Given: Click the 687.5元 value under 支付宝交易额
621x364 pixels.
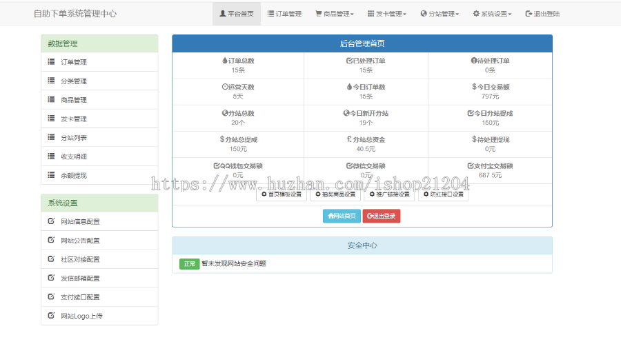Looking at the screenshot, I should pos(490,175).
